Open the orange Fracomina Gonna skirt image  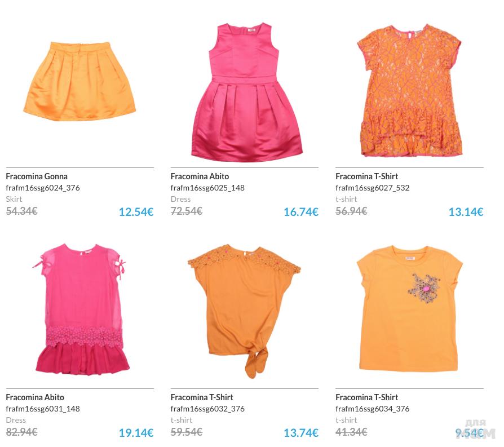[x=79, y=81]
